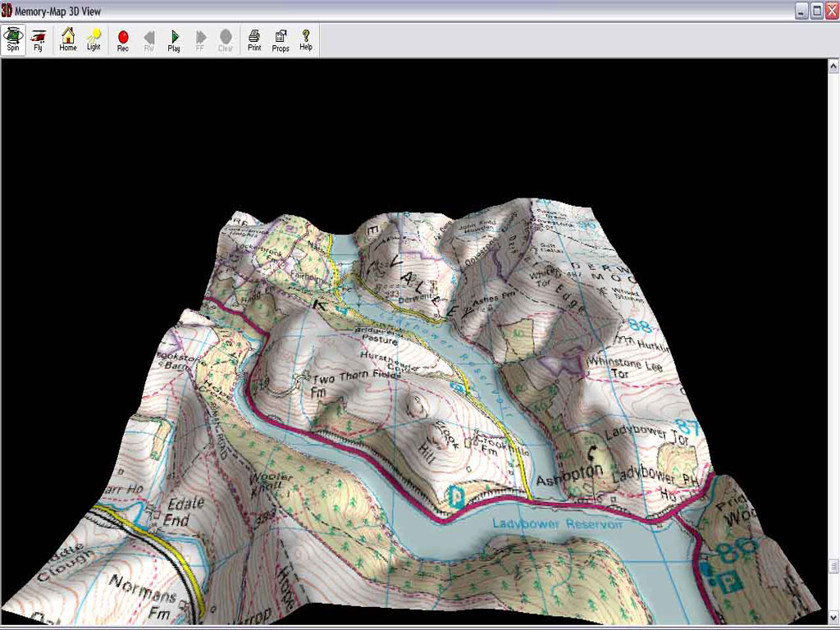Minimize the Memory-Map 3D View window
This screenshot has width=840, height=630.
coord(801,11)
